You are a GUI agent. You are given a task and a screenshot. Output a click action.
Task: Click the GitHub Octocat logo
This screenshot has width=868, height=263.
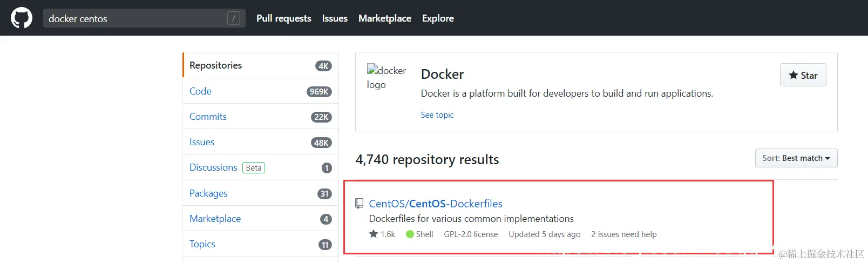22,18
